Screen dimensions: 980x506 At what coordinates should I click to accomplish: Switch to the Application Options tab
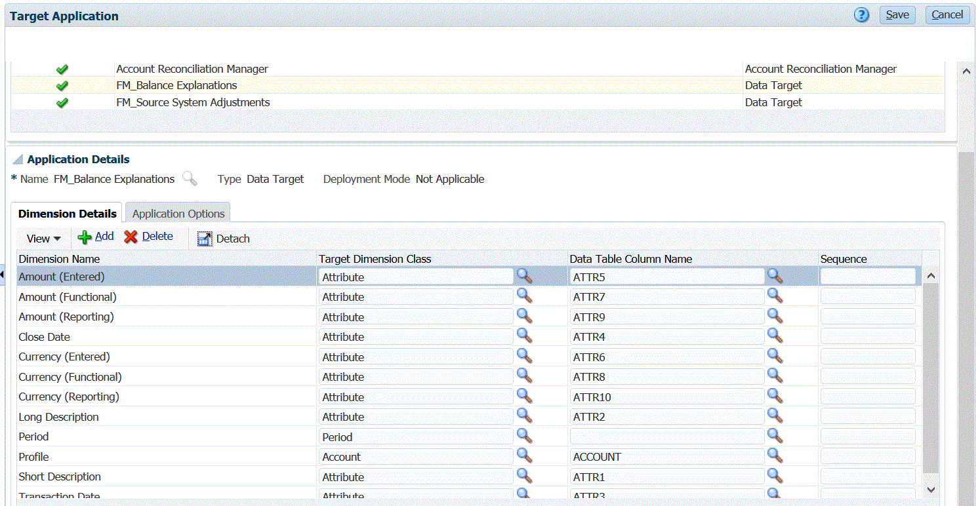[178, 214]
